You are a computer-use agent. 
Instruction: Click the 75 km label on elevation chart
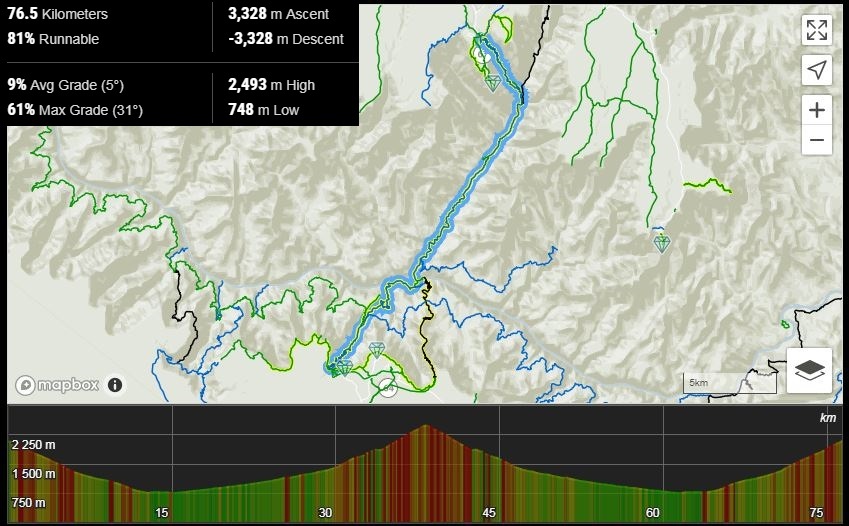816,512
